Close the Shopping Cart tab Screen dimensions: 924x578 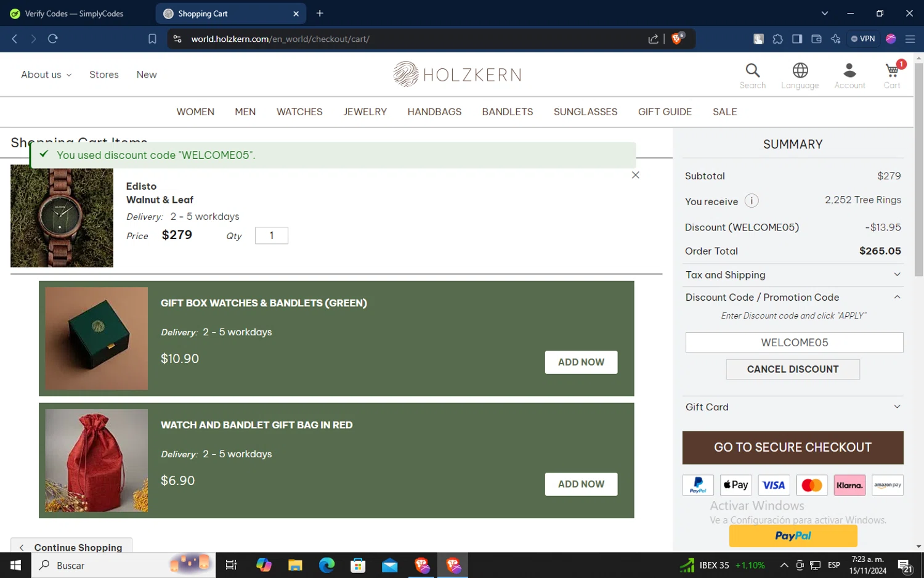(296, 14)
